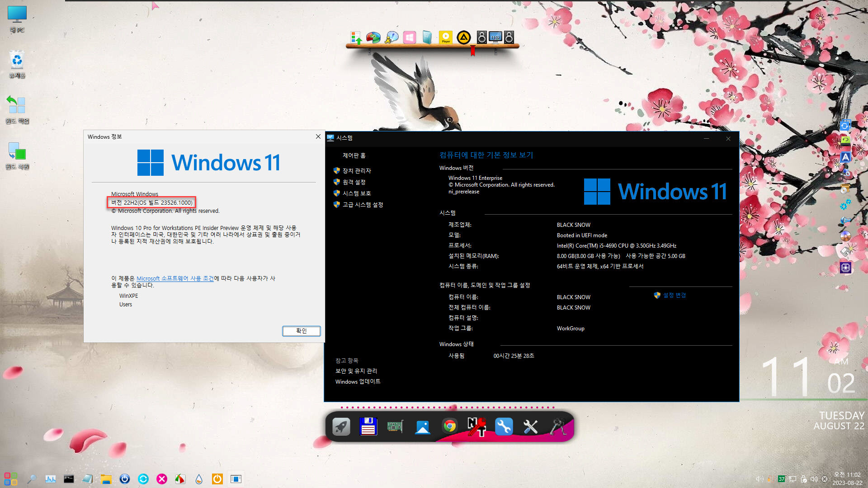Open the blue A icon in right sidebar
The image size is (868, 488).
point(846,157)
